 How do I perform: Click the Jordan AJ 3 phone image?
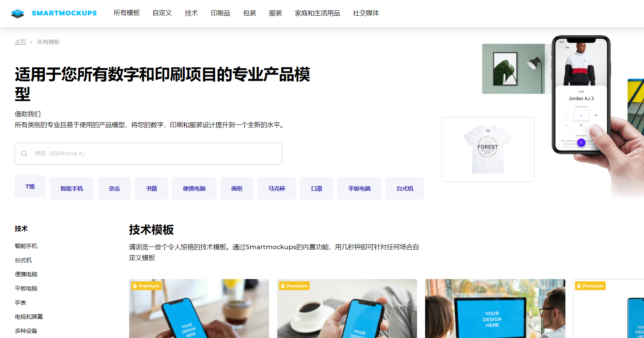point(581,95)
